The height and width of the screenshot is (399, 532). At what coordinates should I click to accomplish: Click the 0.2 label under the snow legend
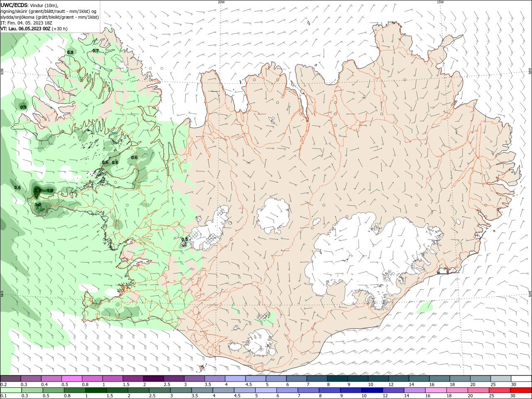[x=3, y=384]
